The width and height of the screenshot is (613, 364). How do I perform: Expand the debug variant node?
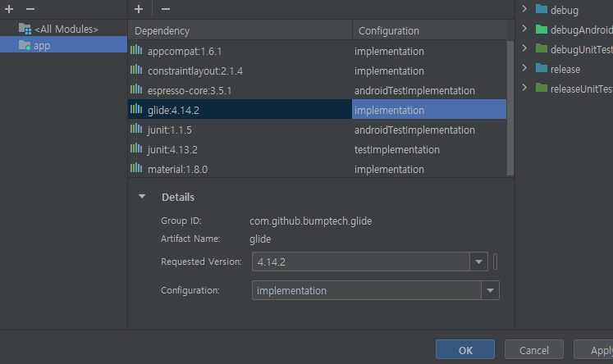pyautogui.click(x=524, y=8)
